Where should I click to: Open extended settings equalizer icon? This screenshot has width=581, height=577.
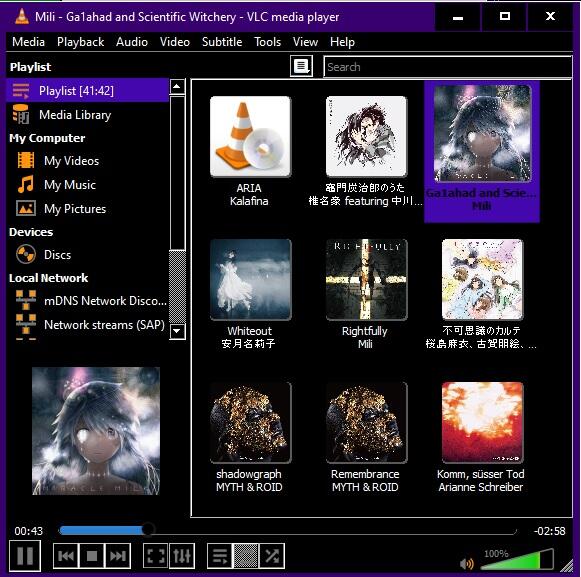coord(182,556)
